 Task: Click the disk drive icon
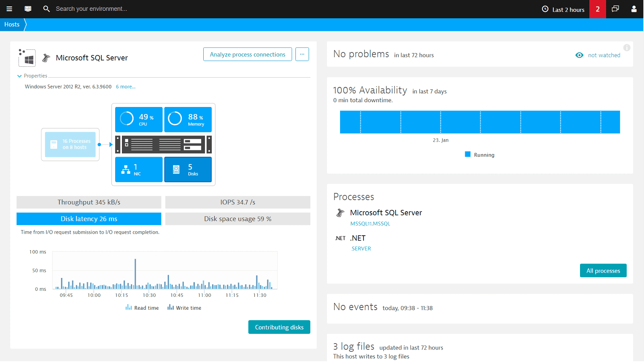(x=176, y=169)
